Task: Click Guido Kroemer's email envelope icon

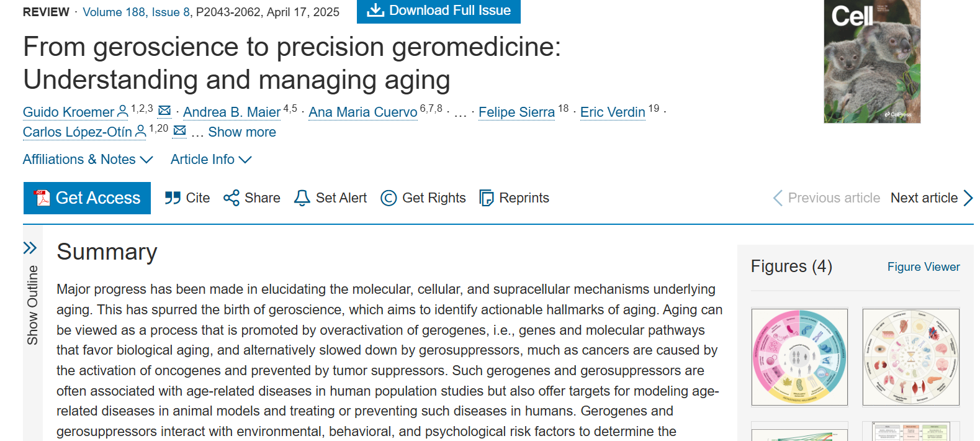Action: (x=164, y=111)
